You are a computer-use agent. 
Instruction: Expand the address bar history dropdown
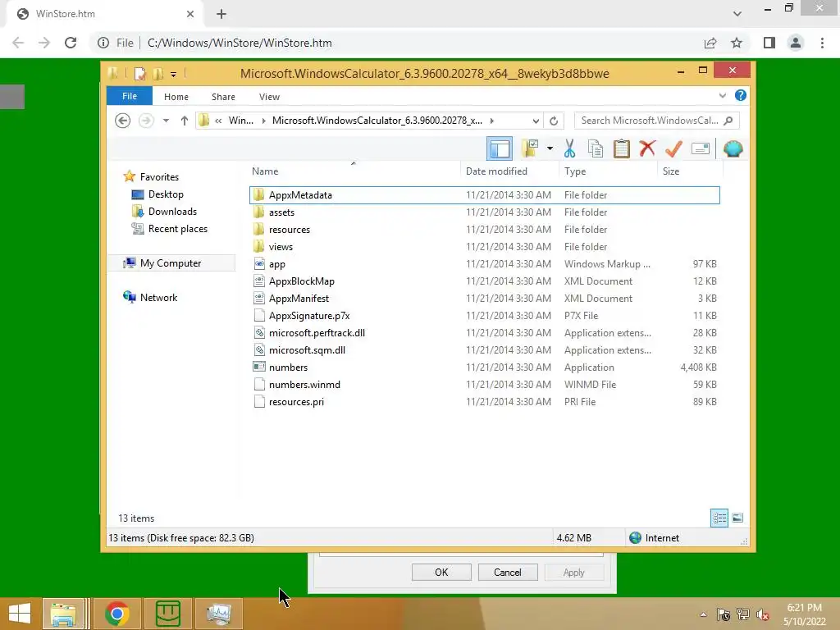point(535,121)
